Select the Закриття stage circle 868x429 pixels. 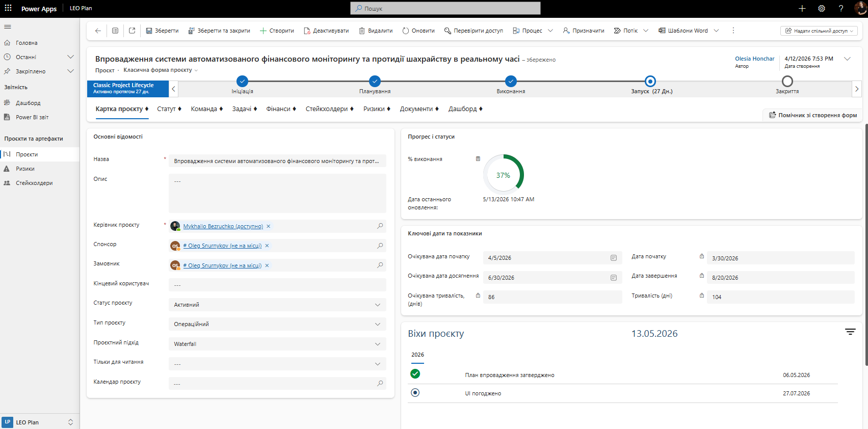[x=787, y=81]
